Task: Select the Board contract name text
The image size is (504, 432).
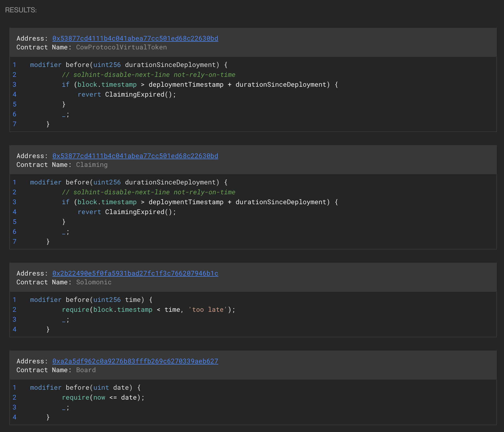Action: pyautogui.click(x=86, y=370)
